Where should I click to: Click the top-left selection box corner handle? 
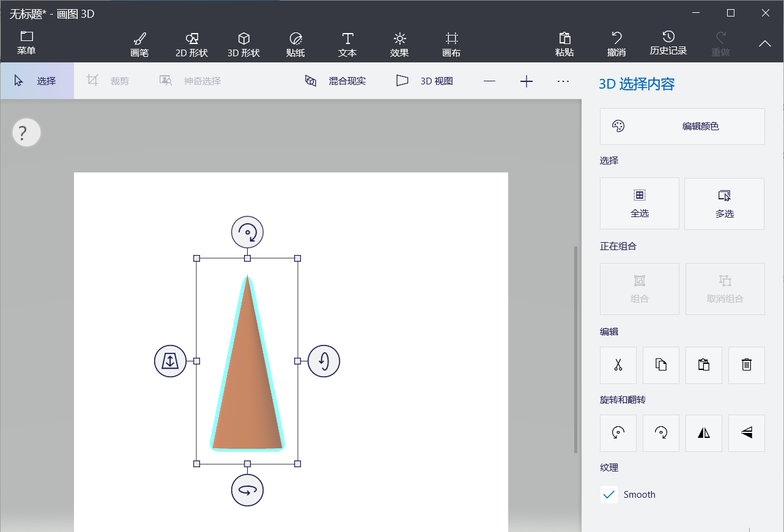pyautogui.click(x=197, y=258)
